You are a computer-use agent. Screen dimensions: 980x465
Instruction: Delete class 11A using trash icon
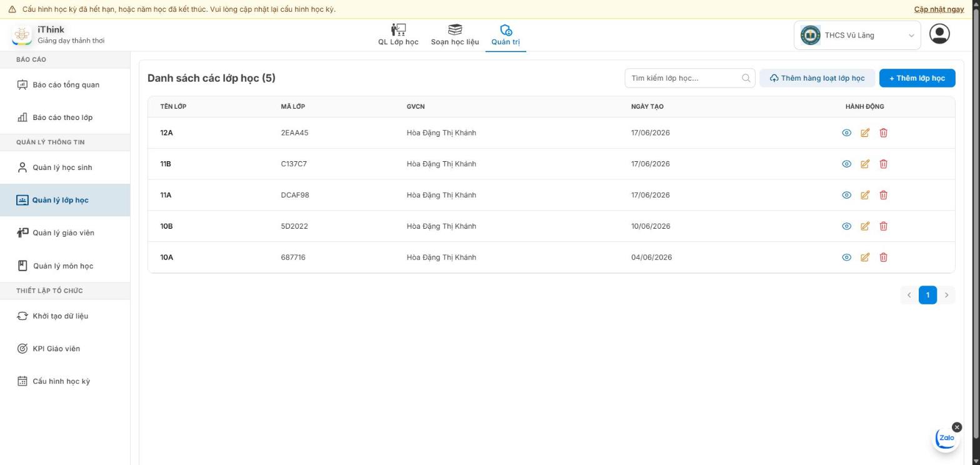[x=883, y=195]
